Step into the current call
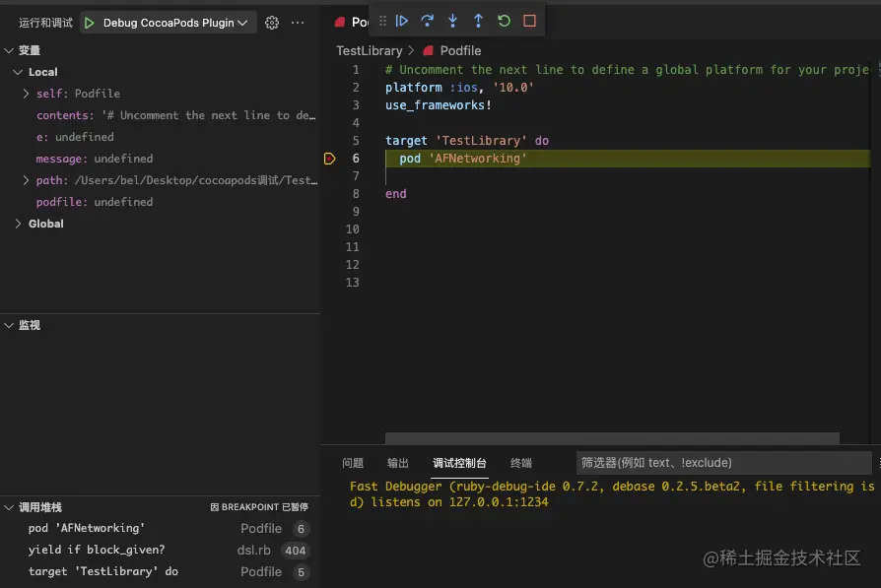 pos(452,21)
